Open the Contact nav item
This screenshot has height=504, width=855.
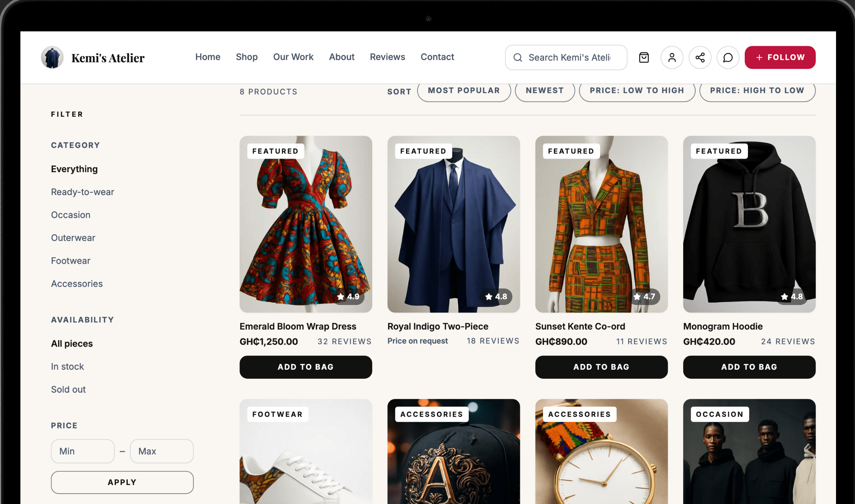point(437,57)
